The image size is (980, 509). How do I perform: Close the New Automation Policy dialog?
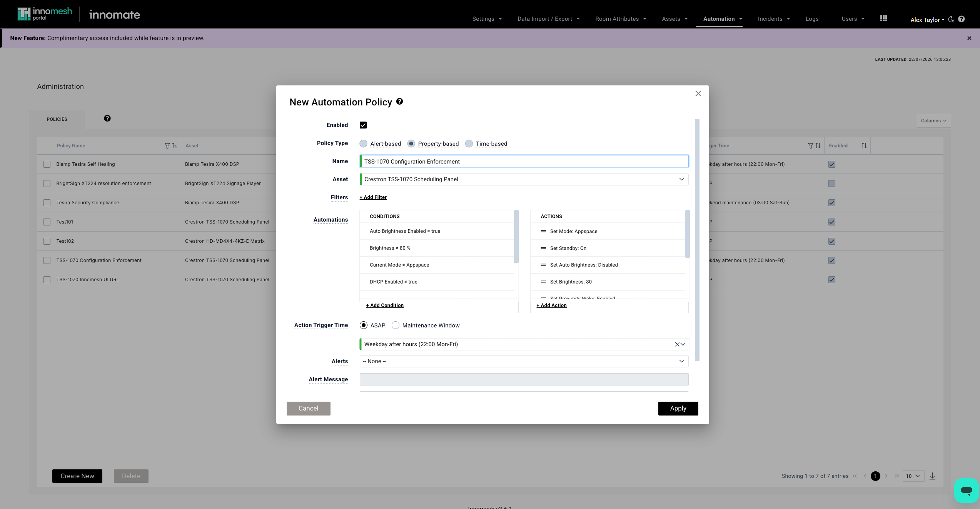pyautogui.click(x=698, y=93)
